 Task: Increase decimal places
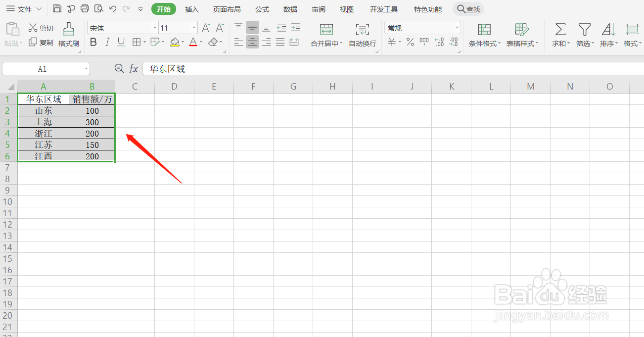439,42
